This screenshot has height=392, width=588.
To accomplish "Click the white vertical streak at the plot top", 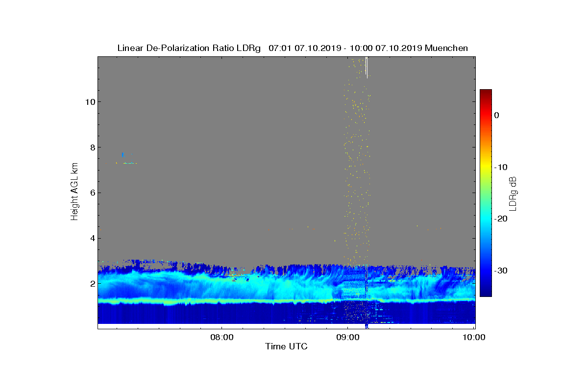I will 367,67.
